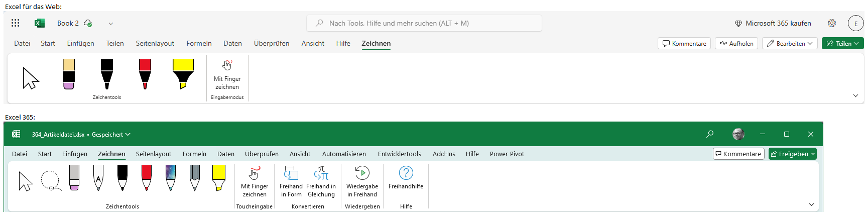Viewport: 868px width, 217px height.
Task: Start Wiedergabe in Freihand replay
Action: (362, 182)
